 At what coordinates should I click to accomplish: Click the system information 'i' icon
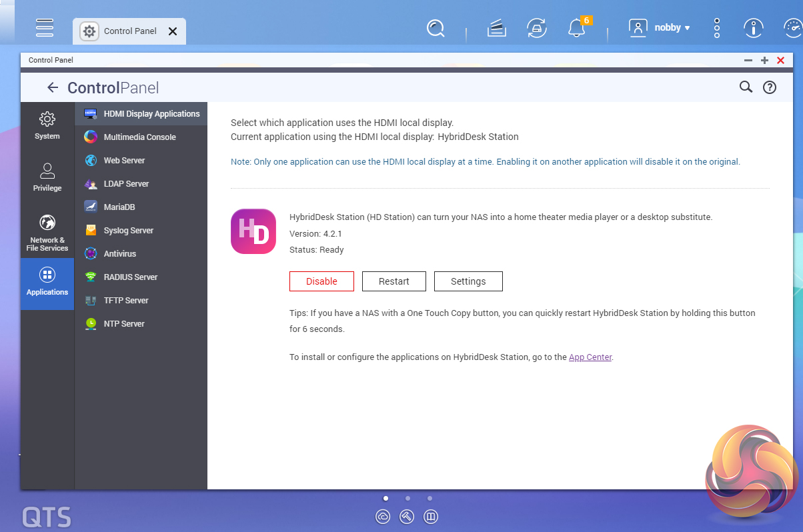[754, 28]
